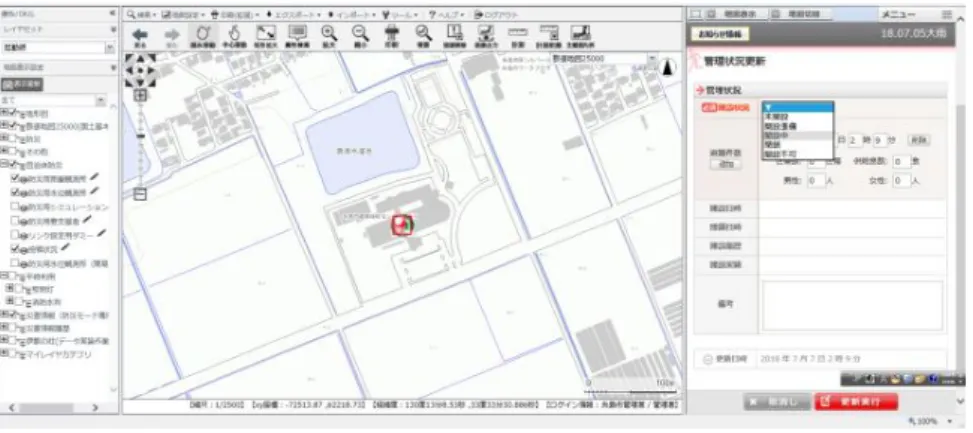Click the map zoom level slider handle
Image resolution: width=973 pixels, height=433 pixels.
pyautogui.click(x=140, y=136)
